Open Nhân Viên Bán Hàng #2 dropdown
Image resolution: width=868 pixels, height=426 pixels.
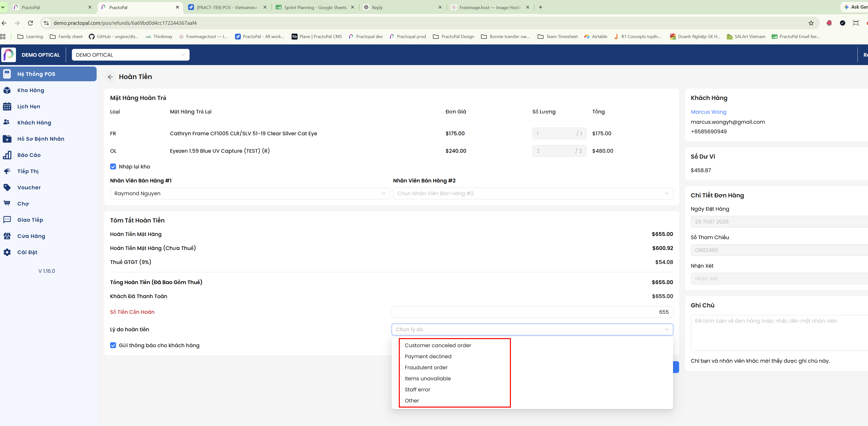533,194
